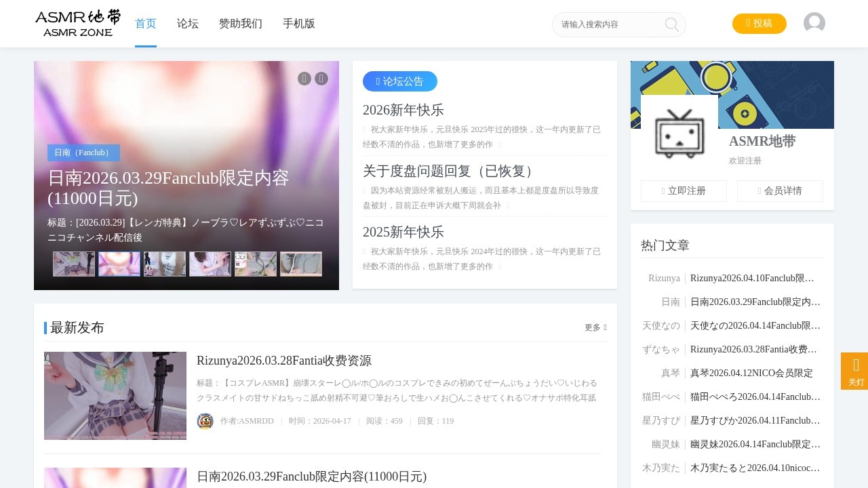868x488 pixels.
Task: Click in the search input field
Action: [x=607, y=24]
